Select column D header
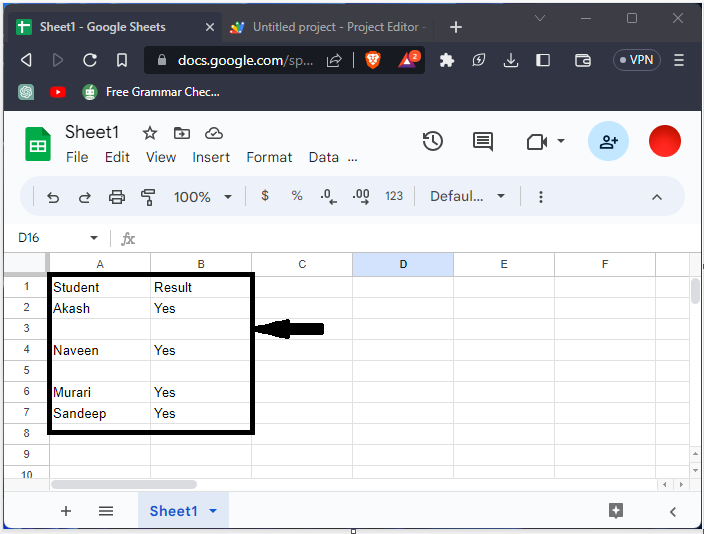Screen dimensions: 704x534 (403, 264)
